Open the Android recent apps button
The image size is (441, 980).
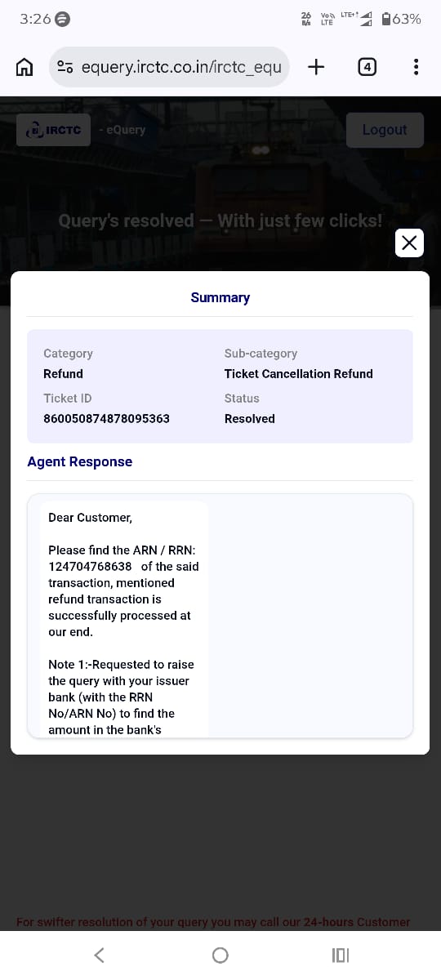341,955
